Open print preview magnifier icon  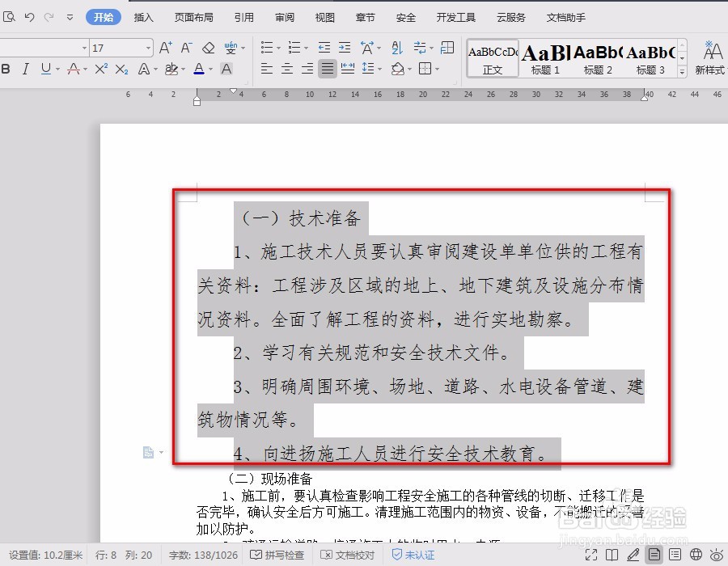tap(9, 17)
